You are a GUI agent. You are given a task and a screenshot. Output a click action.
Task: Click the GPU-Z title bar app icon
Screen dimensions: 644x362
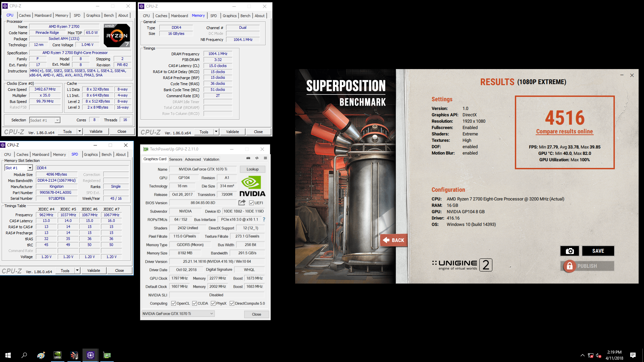(146, 149)
